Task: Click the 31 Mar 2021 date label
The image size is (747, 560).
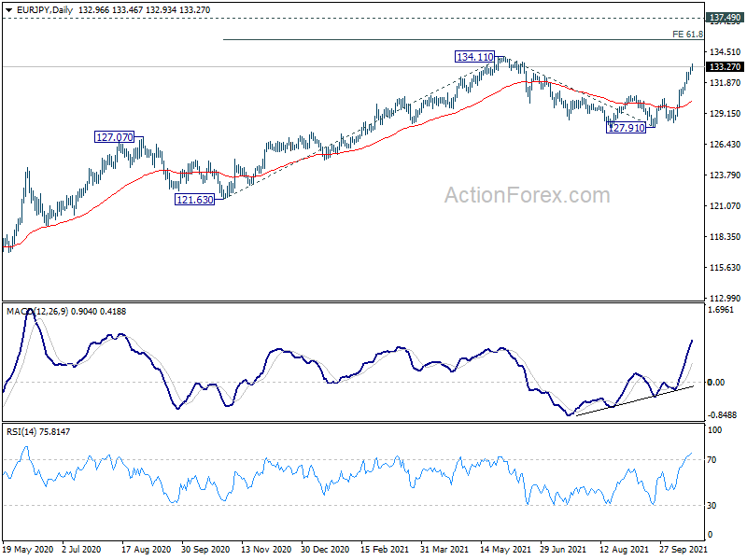Action: [x=444, y=549]
